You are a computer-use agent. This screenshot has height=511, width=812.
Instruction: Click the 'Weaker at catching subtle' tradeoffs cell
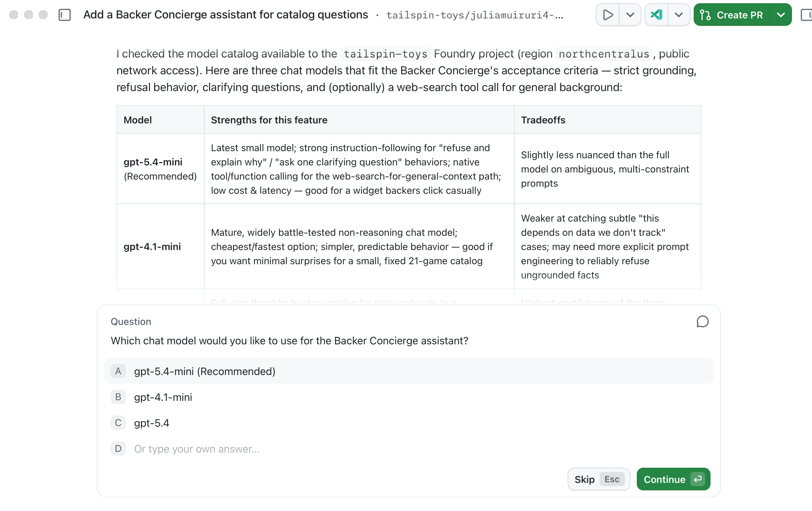click(607, 246)
